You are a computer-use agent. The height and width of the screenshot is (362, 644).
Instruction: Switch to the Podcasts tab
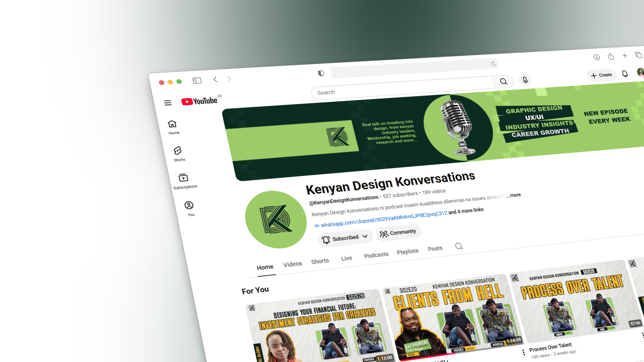point(376,255)
